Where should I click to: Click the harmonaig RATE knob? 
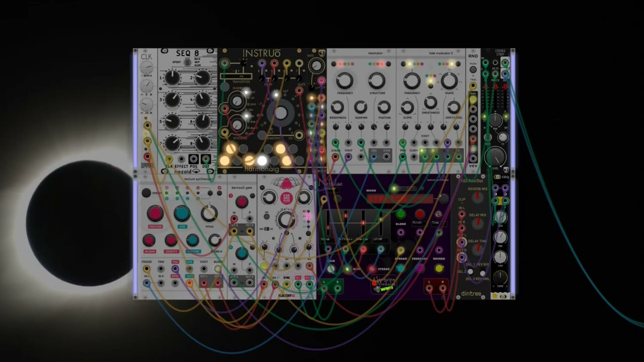pyautogui.click(x=316, y=65)
